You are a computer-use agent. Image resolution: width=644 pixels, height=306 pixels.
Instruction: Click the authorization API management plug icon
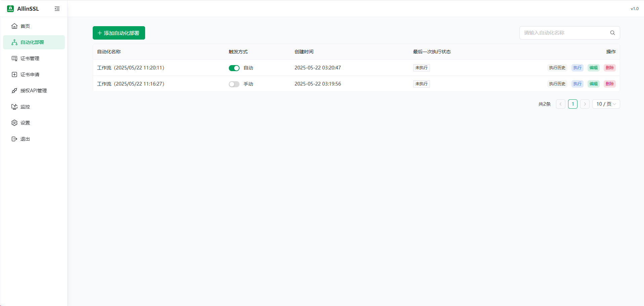point(14,91)
